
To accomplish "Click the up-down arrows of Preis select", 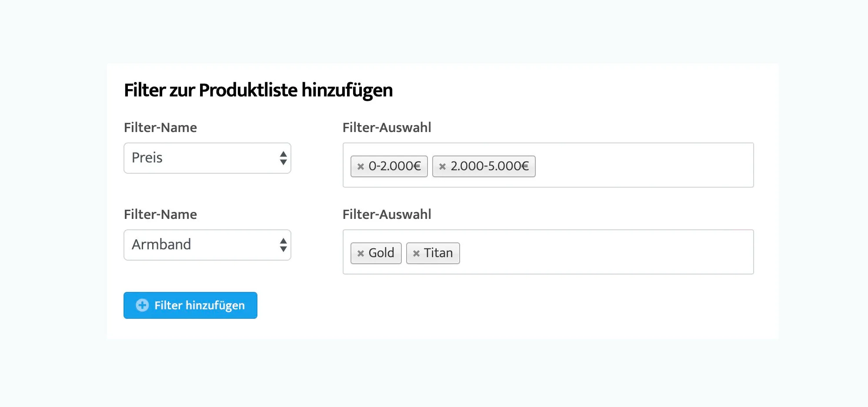I will (283, 158).
